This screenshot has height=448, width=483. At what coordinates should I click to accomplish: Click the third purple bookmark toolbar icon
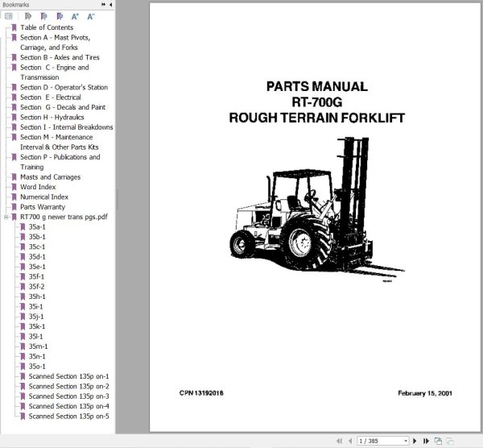60,16
